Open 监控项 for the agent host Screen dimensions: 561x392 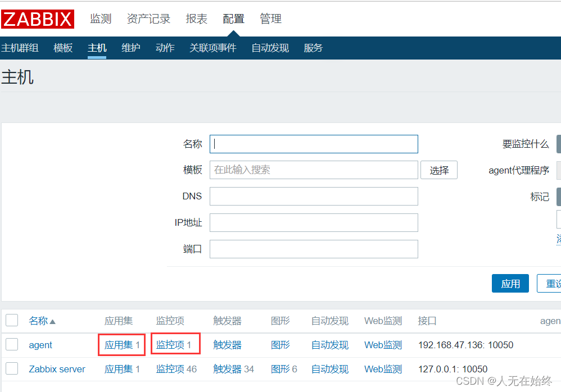coord(170,345)
